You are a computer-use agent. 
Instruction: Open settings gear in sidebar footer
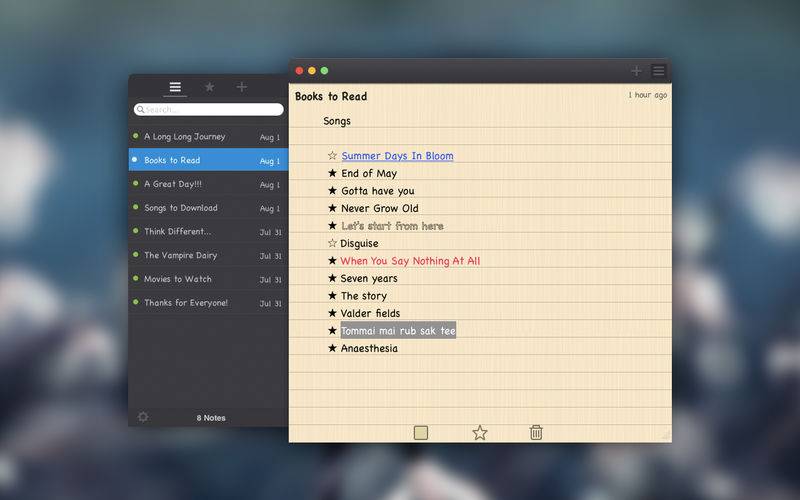coord(143,417)
